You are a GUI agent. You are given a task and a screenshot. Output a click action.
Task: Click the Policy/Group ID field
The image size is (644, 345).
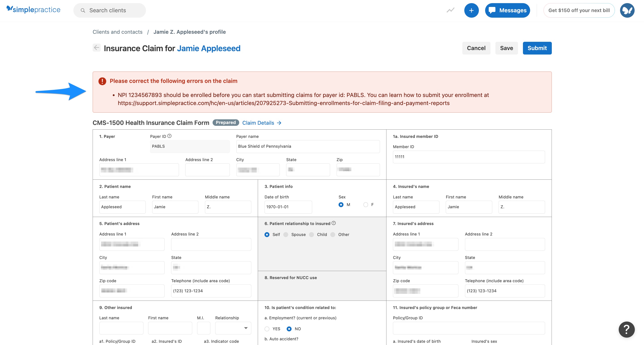469,328
